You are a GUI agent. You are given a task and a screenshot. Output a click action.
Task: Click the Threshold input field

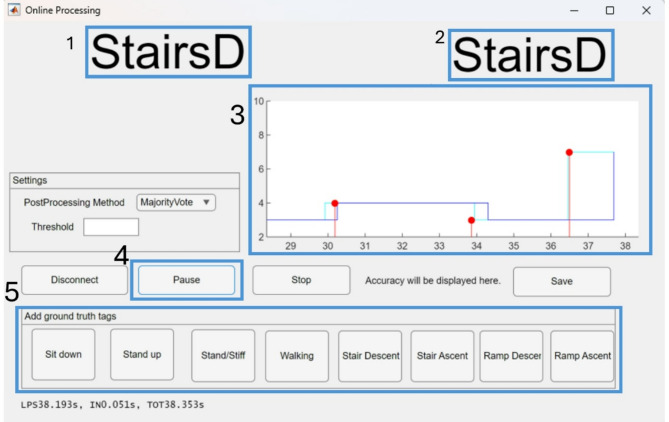(111, 227)
